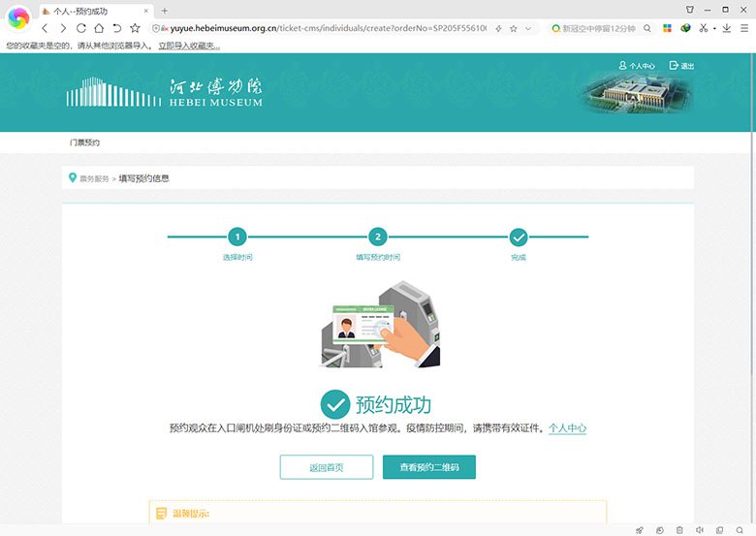Click the scissors screenshot tool icon
The height and width of the screenshot is (536, 756).
pos(704,29)
